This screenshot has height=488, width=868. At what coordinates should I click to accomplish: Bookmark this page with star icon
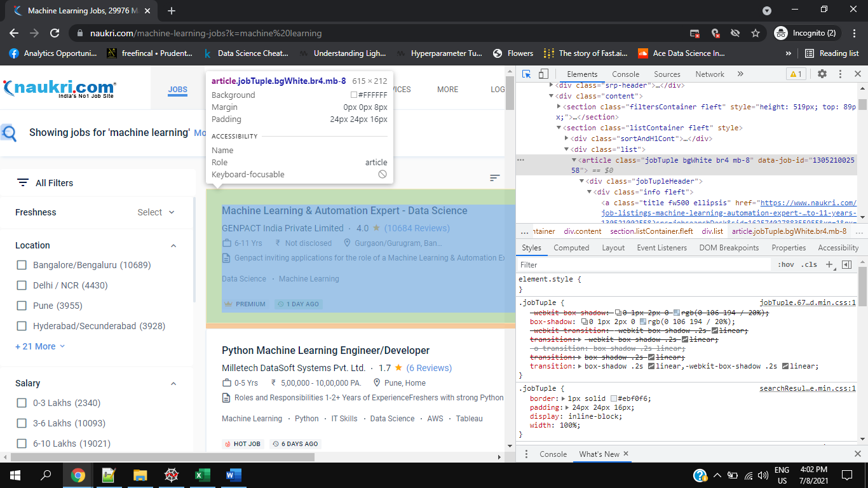[756, 33]
